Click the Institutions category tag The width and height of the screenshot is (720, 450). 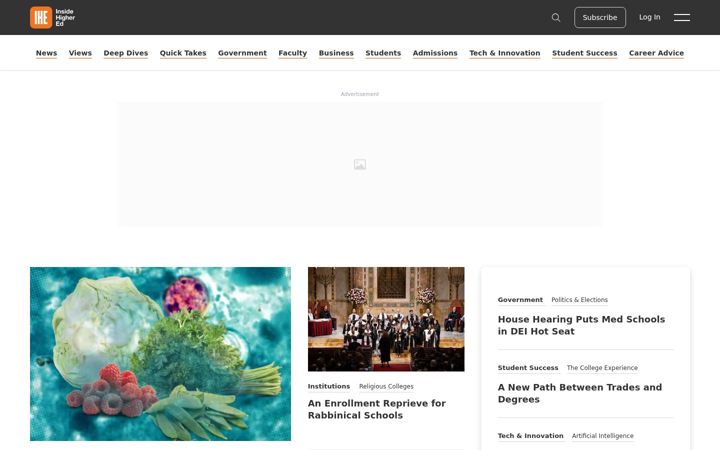[x=329, y=386]
